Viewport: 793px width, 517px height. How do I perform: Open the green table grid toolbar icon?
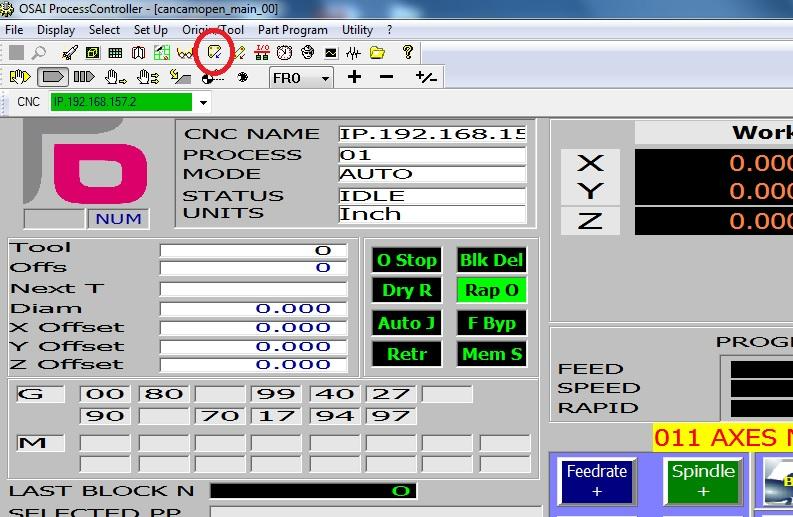pyautogui.click(x=115, y=53)
